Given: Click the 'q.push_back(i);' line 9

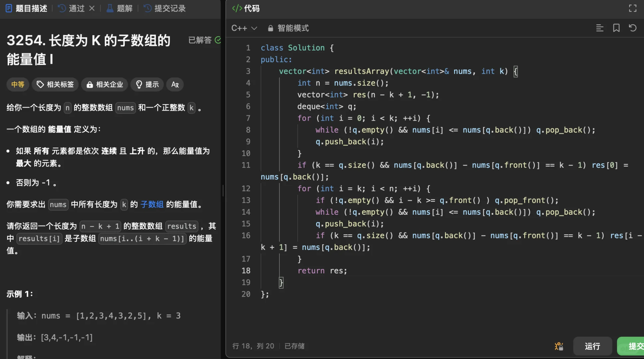Looking at the screenshot, I should pyautogui.click(x=350, y=142).
